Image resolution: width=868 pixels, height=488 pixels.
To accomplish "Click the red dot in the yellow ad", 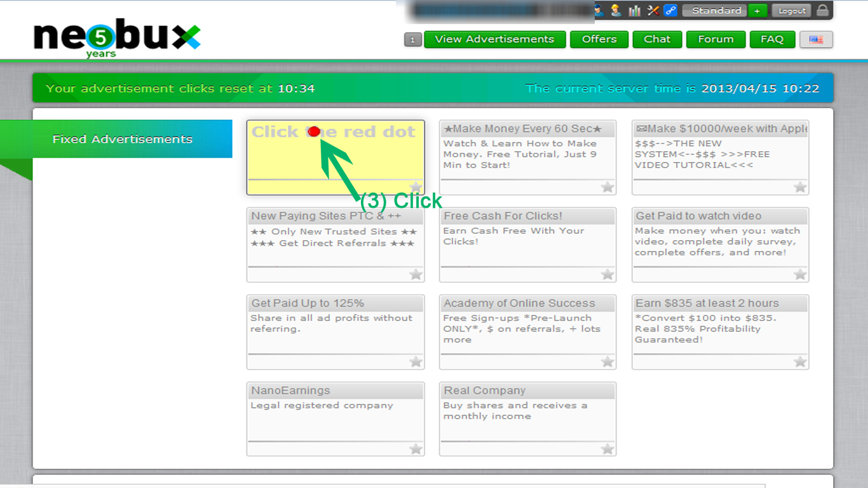I will click(314, 132).
